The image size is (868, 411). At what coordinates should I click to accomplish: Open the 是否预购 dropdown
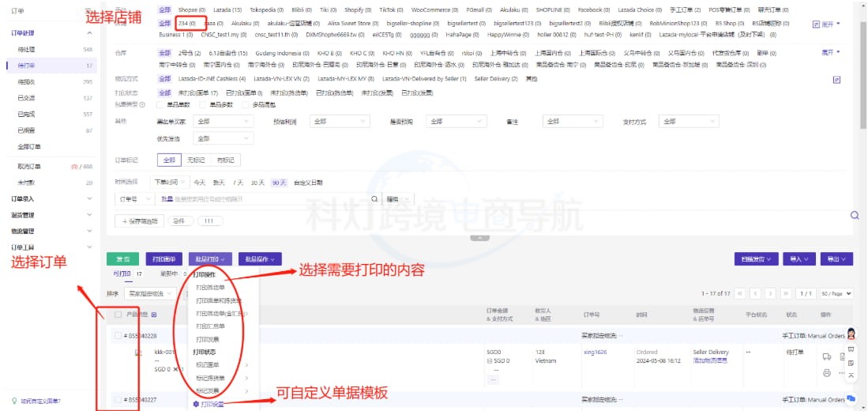(457, 121)
